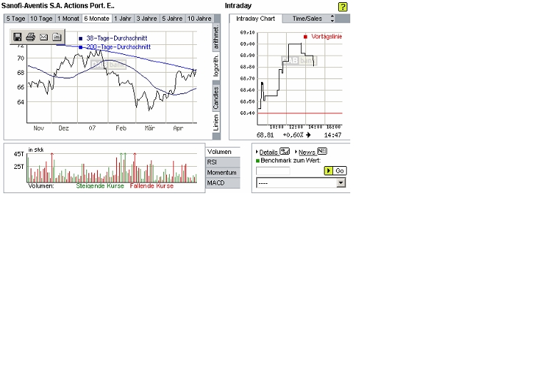This screenshot has height=392, width=535.
Task: Click the Fallende Kurse label
Action: click(152, 186)
